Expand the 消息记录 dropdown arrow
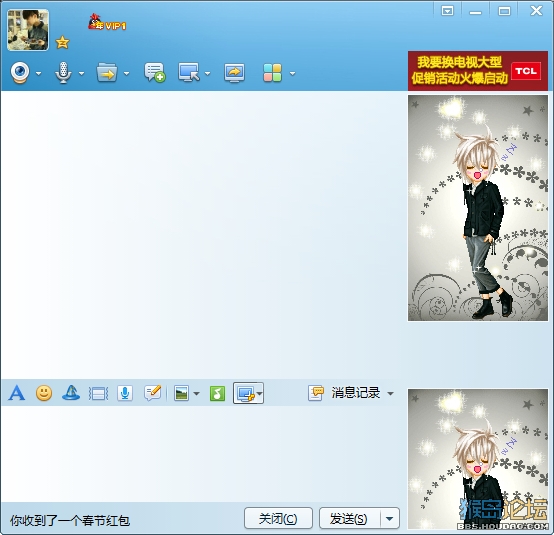This screenshot has height=535, width=554. [390, 393]
